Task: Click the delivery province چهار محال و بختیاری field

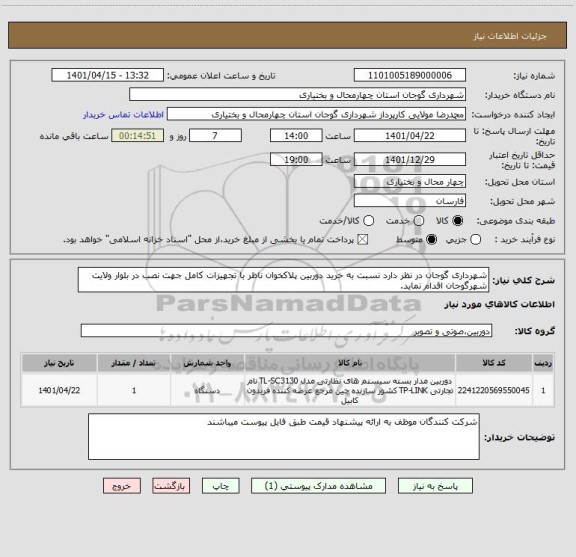Action: click(410, 182)
